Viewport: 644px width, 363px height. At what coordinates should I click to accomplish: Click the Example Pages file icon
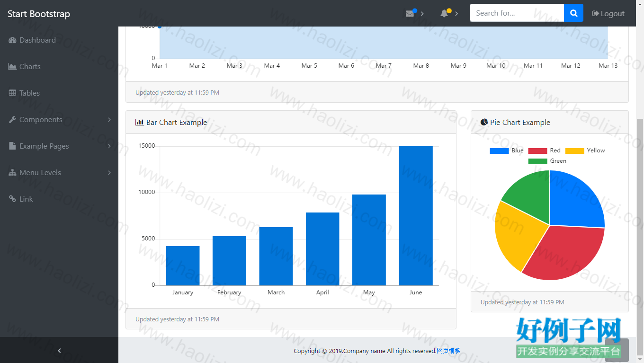coord(13,146)
